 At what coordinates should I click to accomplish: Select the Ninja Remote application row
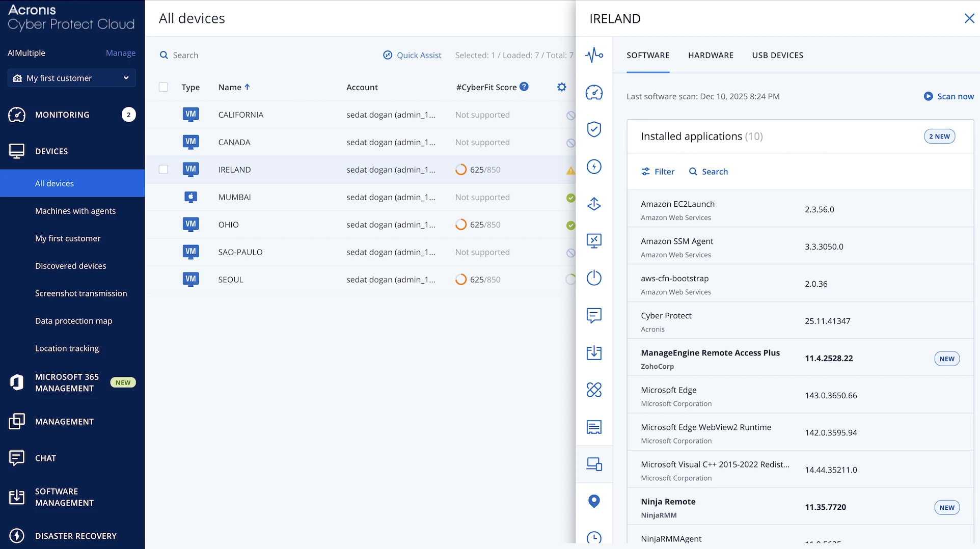pyautogui.click(x=800, y=507)
